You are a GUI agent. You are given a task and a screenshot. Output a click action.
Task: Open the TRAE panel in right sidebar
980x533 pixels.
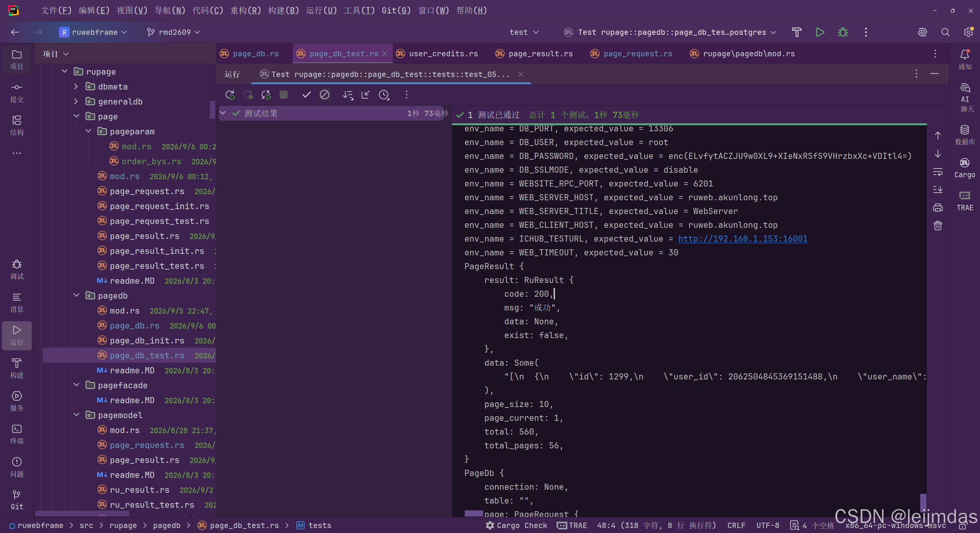965,201
